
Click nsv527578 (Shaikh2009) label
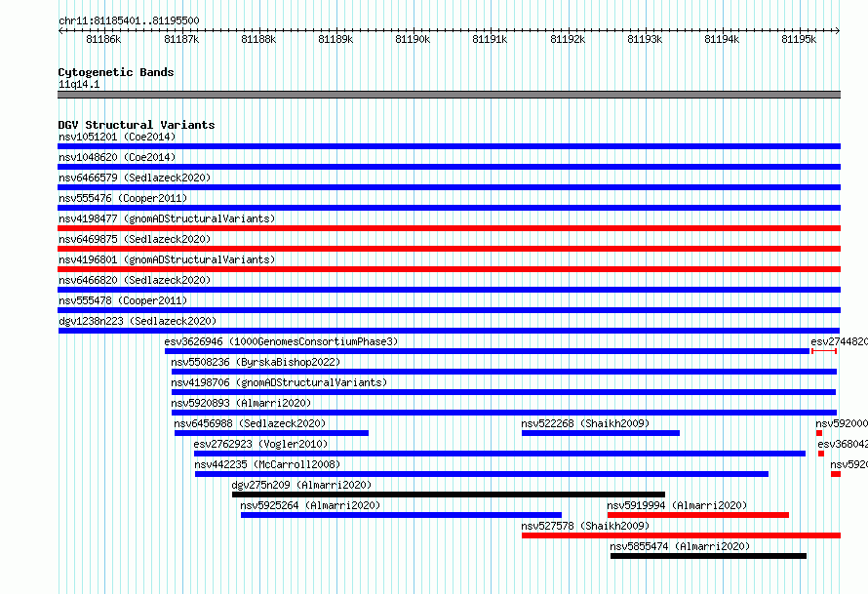(585, 526)
